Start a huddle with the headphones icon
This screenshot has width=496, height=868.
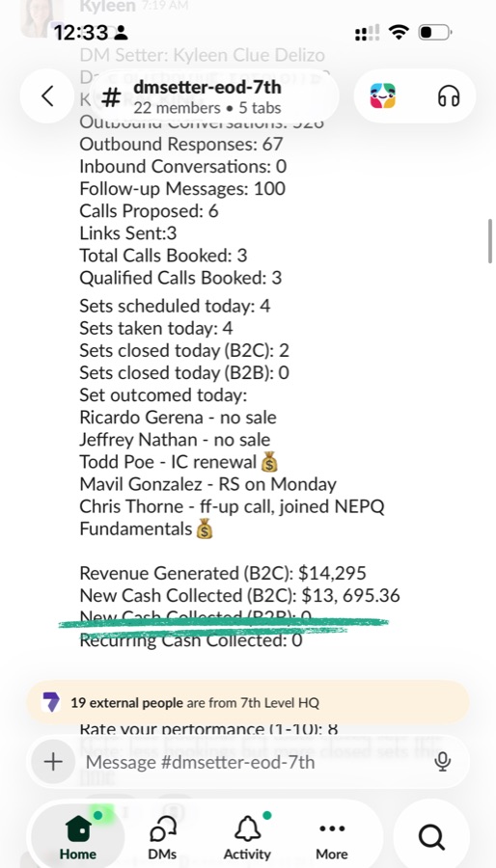[x=449, y=96]
